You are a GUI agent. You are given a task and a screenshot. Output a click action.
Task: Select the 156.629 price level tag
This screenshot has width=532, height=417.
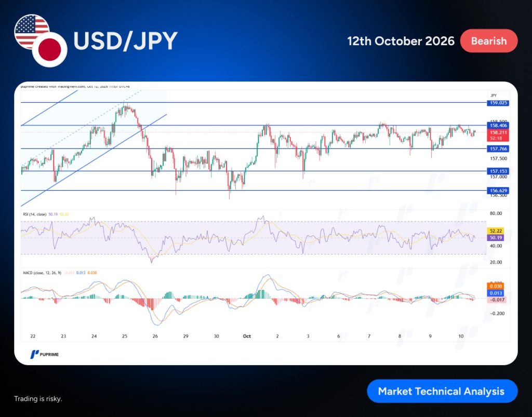tap(498, 191)
